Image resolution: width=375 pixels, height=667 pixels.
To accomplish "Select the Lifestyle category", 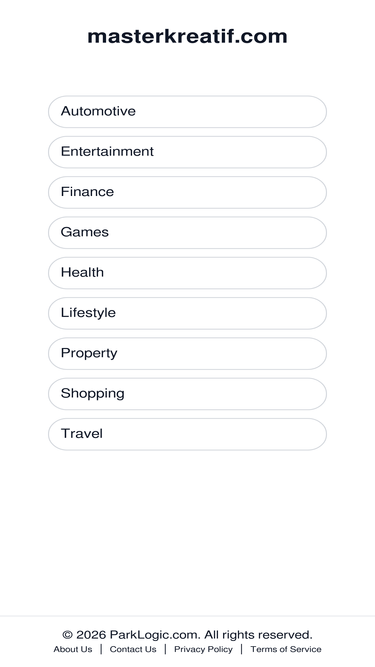I will coord(187,313).
